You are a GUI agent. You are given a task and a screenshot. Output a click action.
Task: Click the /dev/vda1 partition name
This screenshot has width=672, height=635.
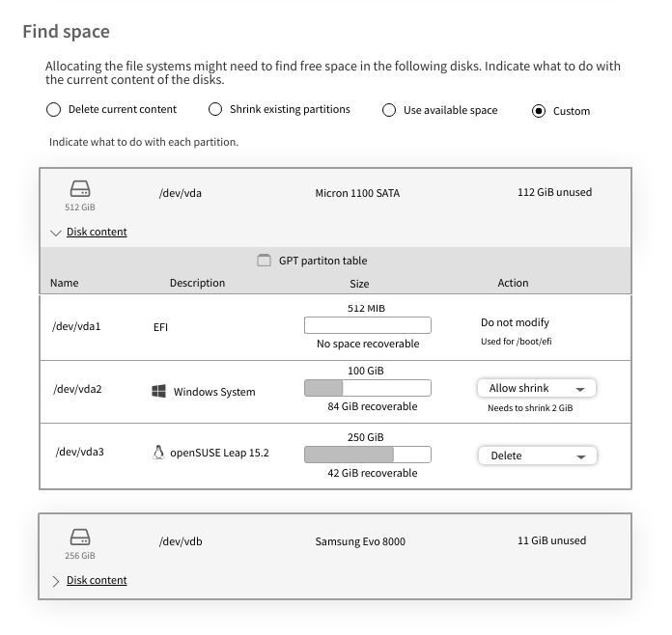tap(76, 326)
